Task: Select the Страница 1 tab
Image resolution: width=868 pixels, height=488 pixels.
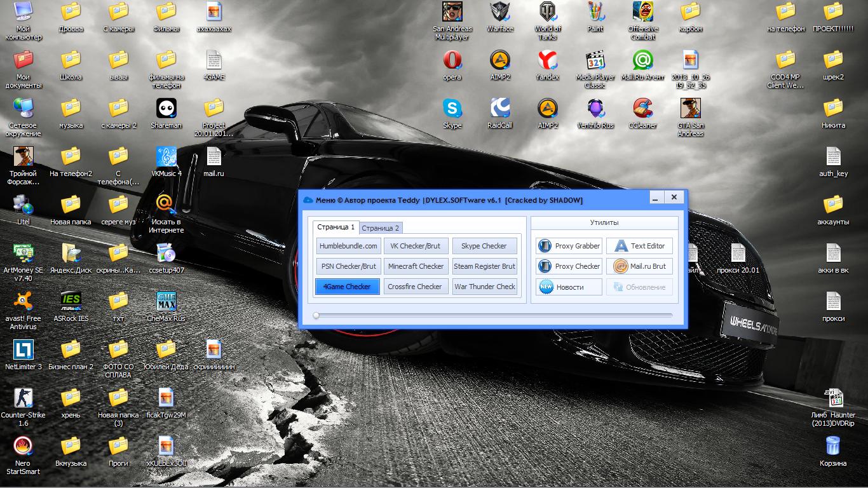Action: 336,227
